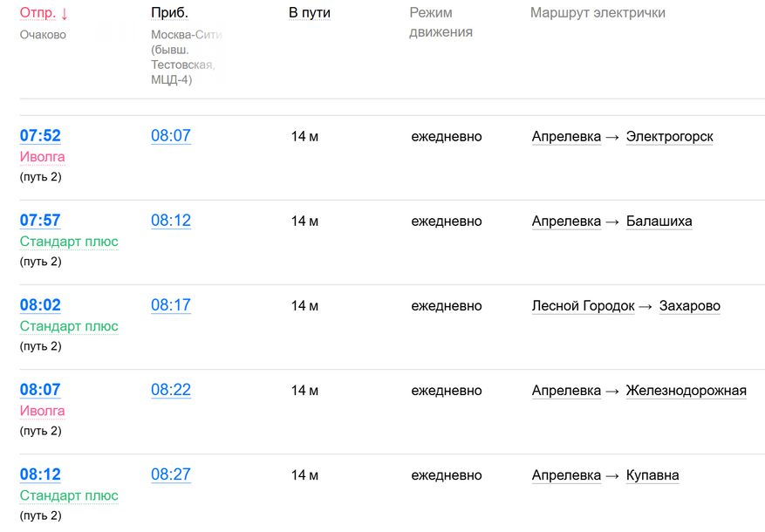The height and width of the screenshot is (532, 765).
Task: Click the 'Лесной Городок' origin station link
Action: [583, 306]
